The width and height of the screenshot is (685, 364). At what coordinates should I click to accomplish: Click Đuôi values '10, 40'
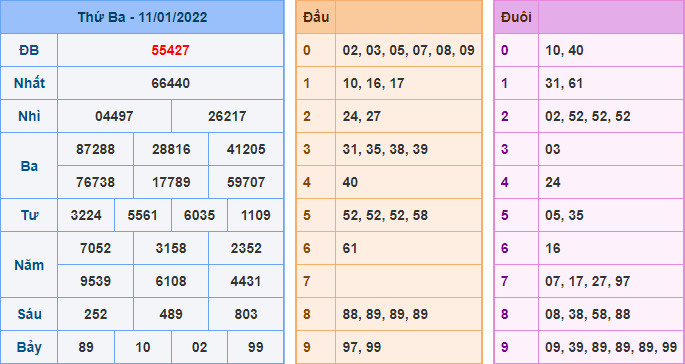click(564, 50)
